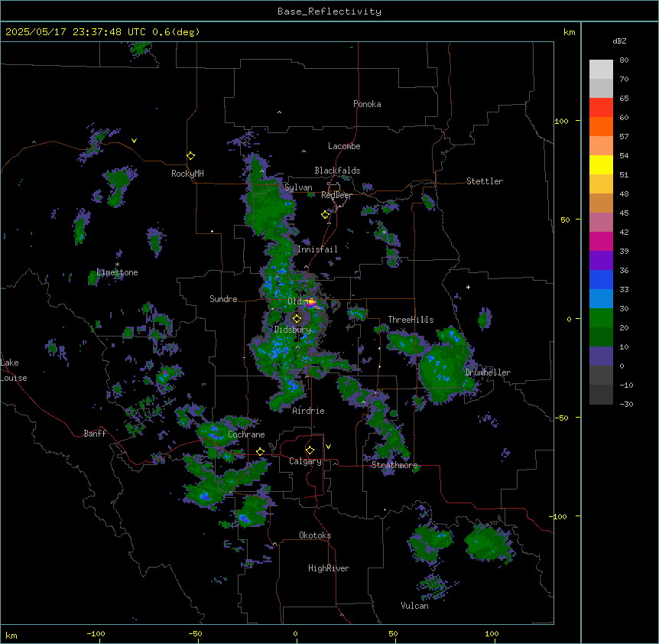The image size is (659, 644).
Task: Select the light blue 30-33 dBZ swatch
Action: pos(601,299)
